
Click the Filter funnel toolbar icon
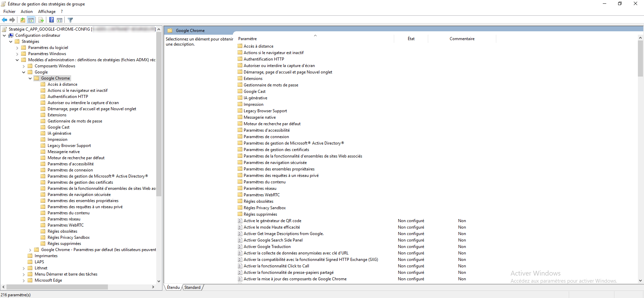pyautogui.click(x=70, y=20)
